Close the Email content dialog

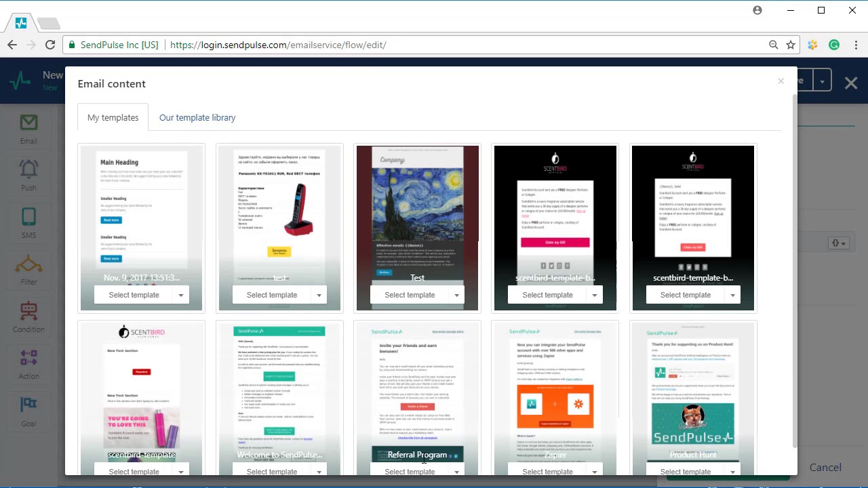pyautogui.click(x=781, y=81)
